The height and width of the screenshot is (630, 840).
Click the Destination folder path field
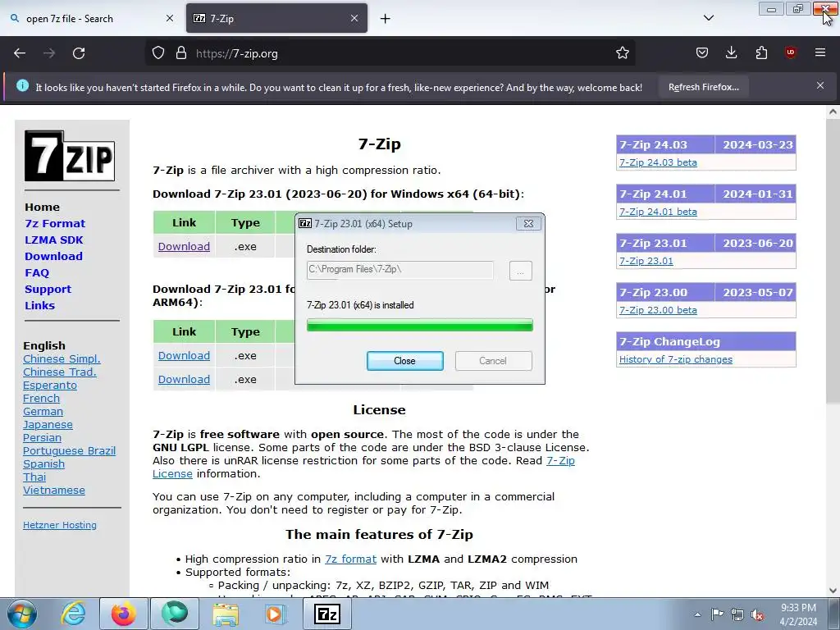tap(399, 269)
